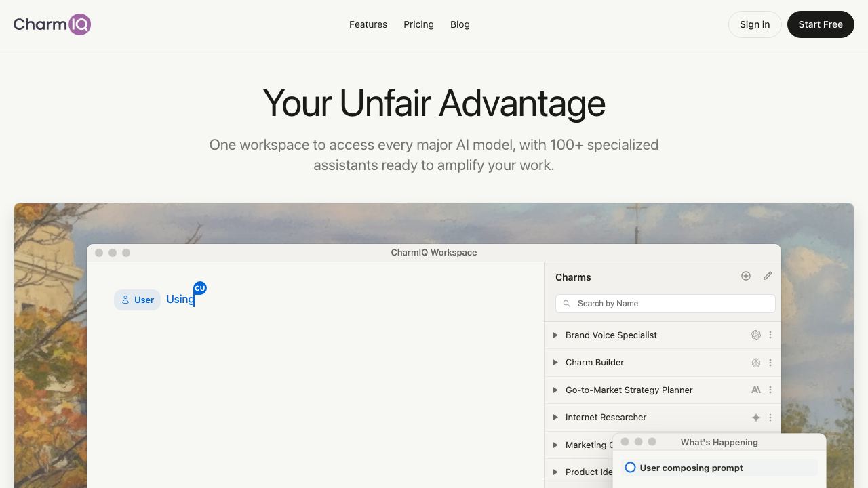Select the Internet Researcher name
Viewport: 868px width, 488px height.
[606, 418]
